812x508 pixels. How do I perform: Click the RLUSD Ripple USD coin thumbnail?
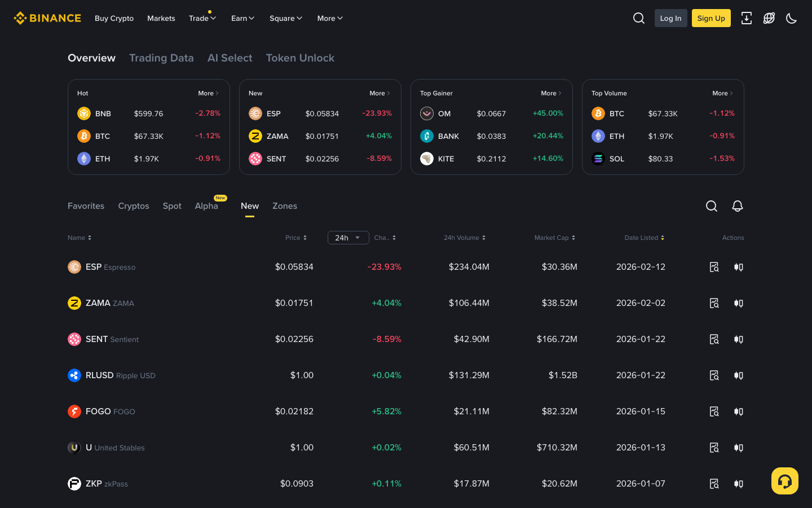point(74,375)
